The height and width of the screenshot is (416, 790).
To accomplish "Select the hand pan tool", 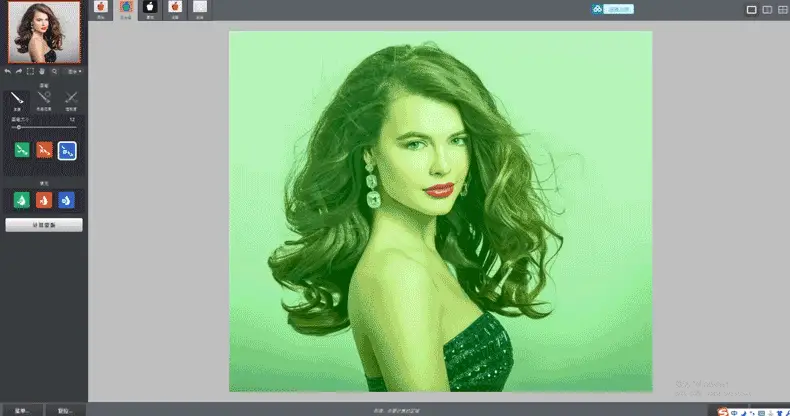I will [x=42, y=72].
